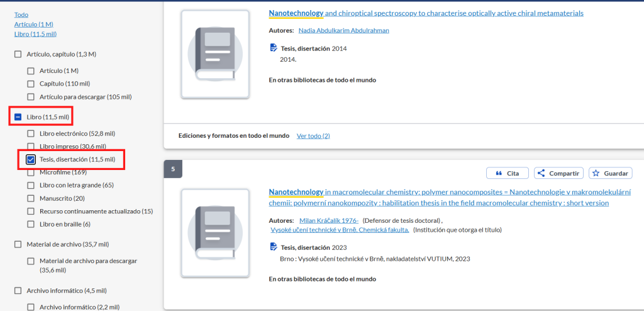Click Ver todo (2) editions link
The width and height of the screenshot is (644, 311).
313,136
